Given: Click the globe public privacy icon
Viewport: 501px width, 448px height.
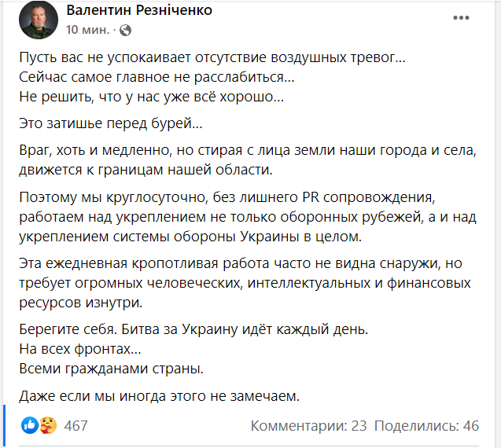Looking at the screenshot, I should coord(126,30).
